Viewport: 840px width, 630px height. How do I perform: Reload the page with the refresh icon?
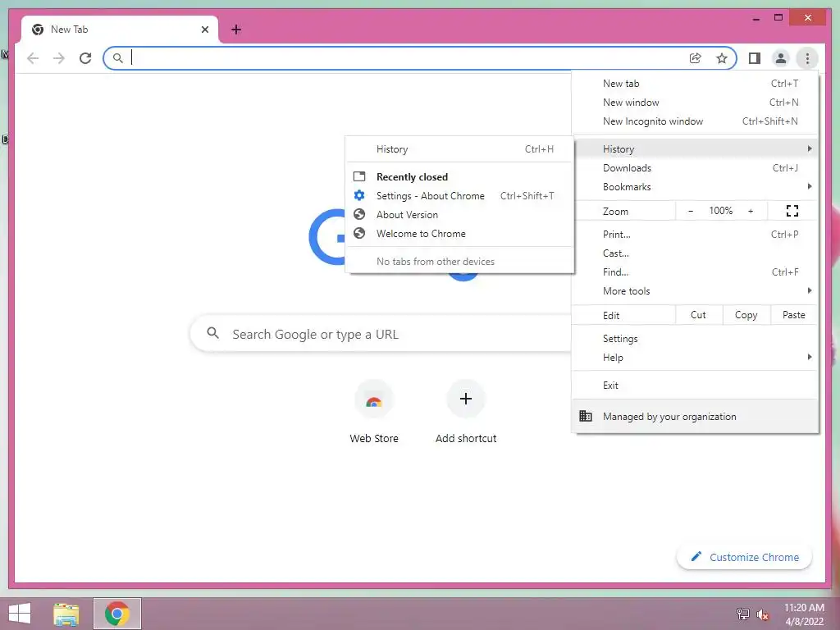tap(85, 58)
